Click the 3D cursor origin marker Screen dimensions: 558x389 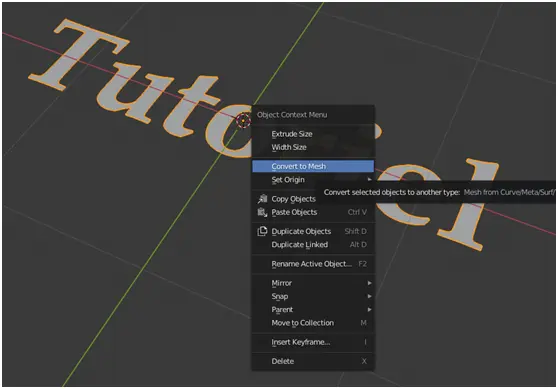[x=243, y=121]
